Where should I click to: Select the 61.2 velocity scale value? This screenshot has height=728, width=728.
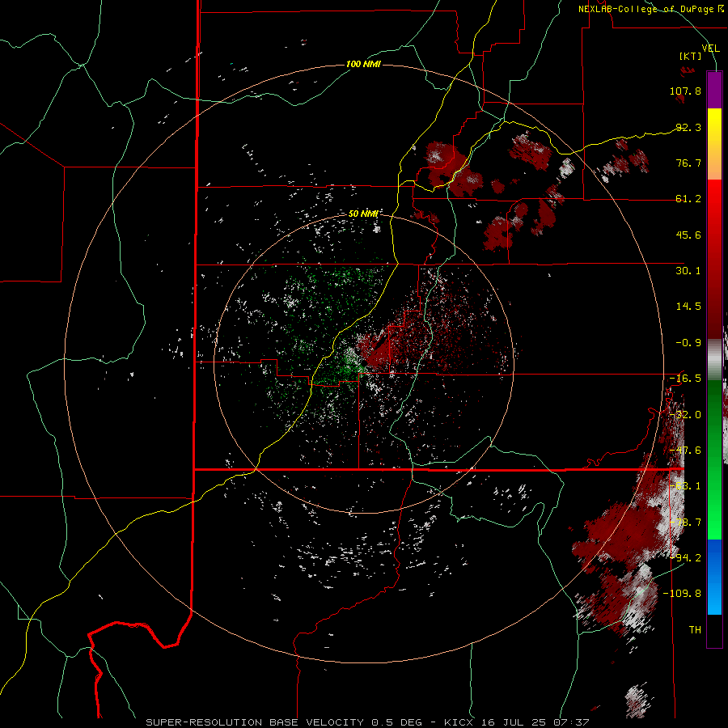688,199
